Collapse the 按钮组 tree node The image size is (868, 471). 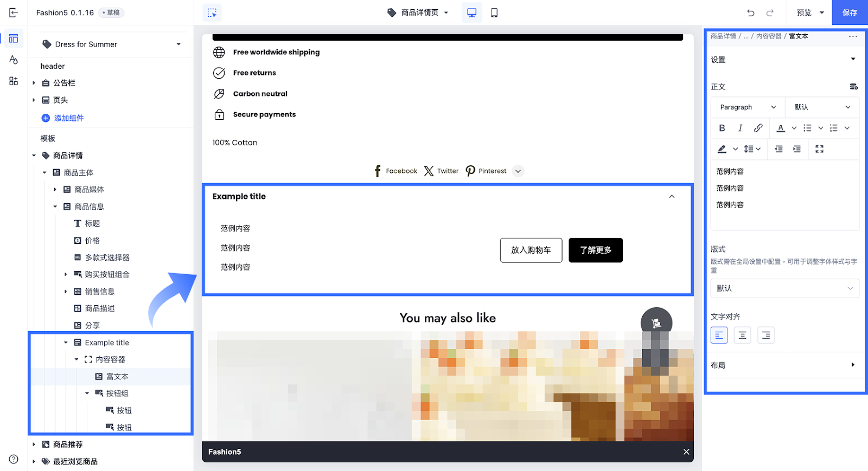coord(87,393)
